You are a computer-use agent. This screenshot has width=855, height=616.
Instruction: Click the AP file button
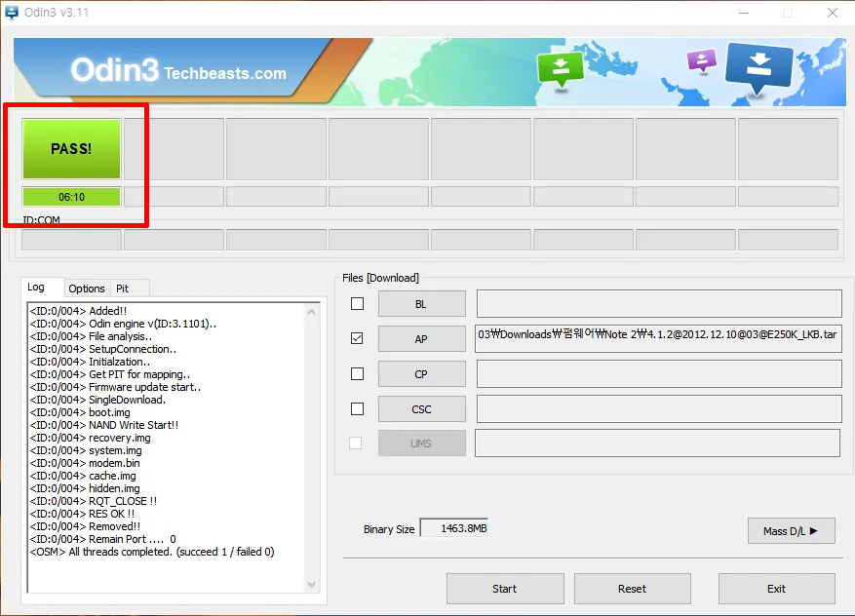421,339
